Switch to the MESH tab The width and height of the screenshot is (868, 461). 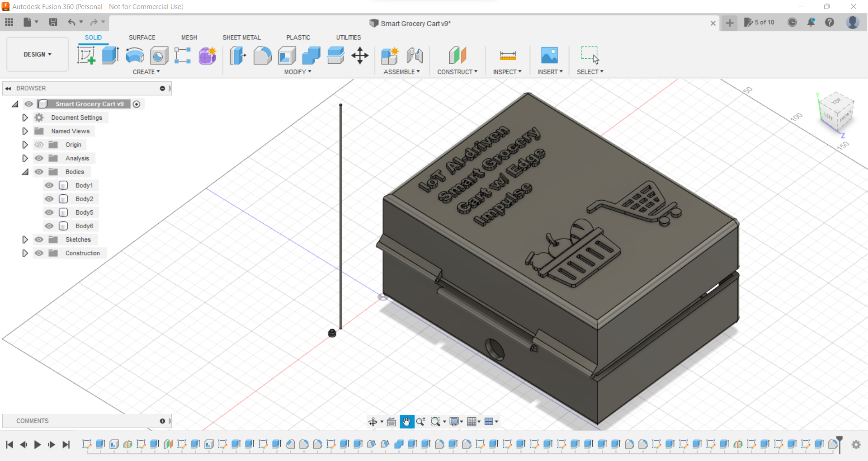pyautogui.click(x=189, y=38)
